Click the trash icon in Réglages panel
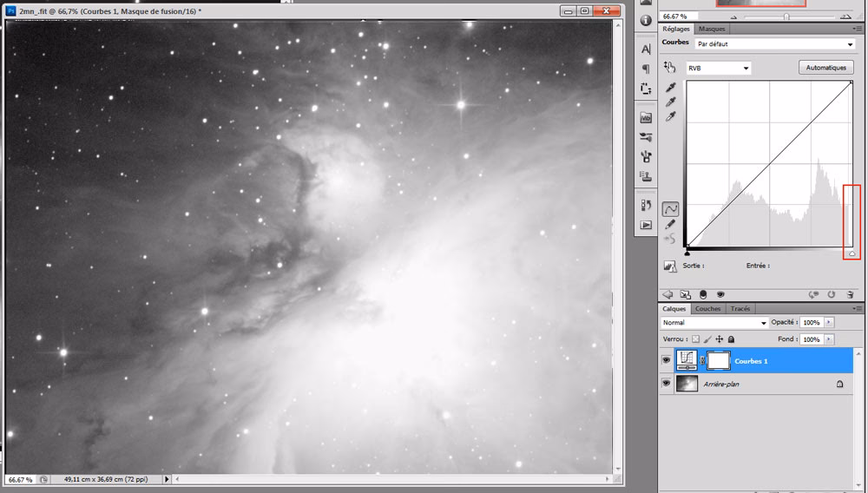This screenshot has height=493, width=868. [851, 294]
